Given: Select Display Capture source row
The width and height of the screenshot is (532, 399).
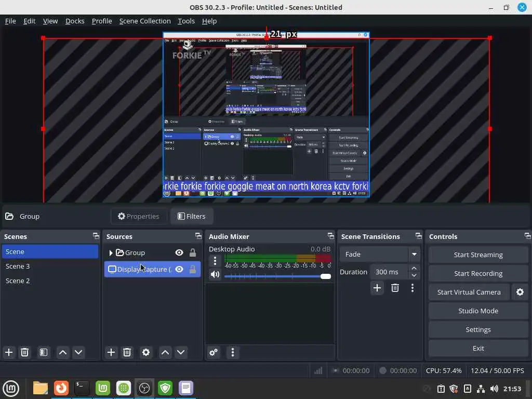Looking at the screenshot, I should click(x=152, y=269).
